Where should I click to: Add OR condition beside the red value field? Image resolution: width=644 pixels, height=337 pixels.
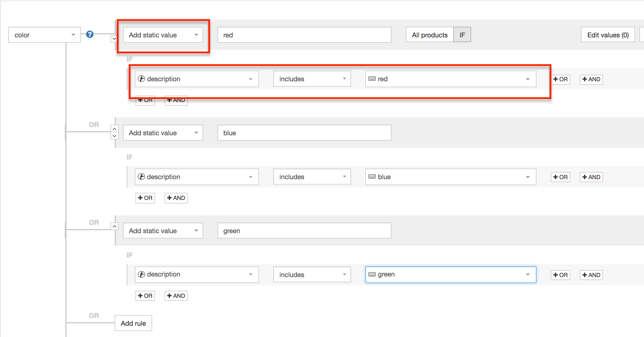pyautogui.click(x=560, y=79)
